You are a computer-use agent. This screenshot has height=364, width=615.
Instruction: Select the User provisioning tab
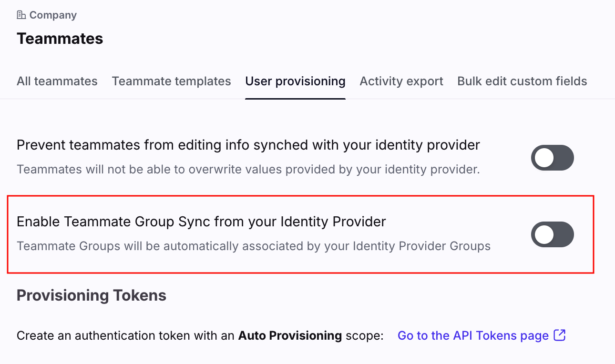[295, 81]
